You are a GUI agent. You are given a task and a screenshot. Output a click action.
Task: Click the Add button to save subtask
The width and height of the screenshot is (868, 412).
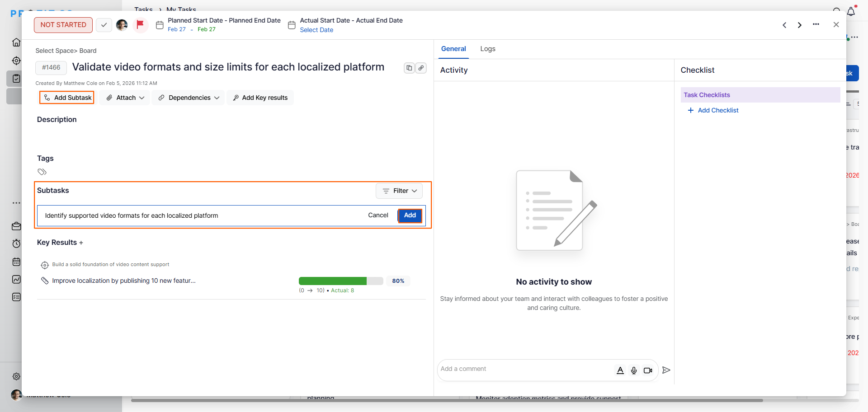click(x=409, y=215)
